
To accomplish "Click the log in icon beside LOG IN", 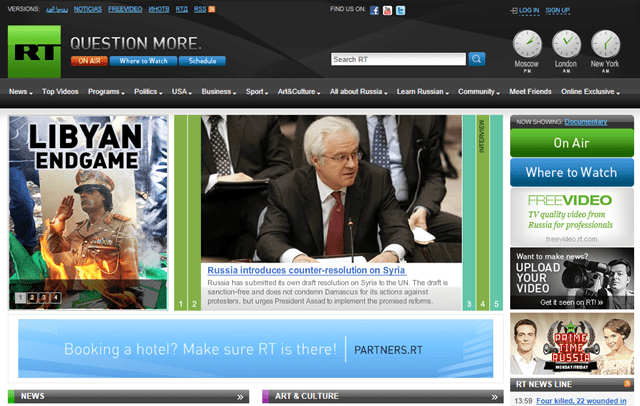I will (514, 11).
